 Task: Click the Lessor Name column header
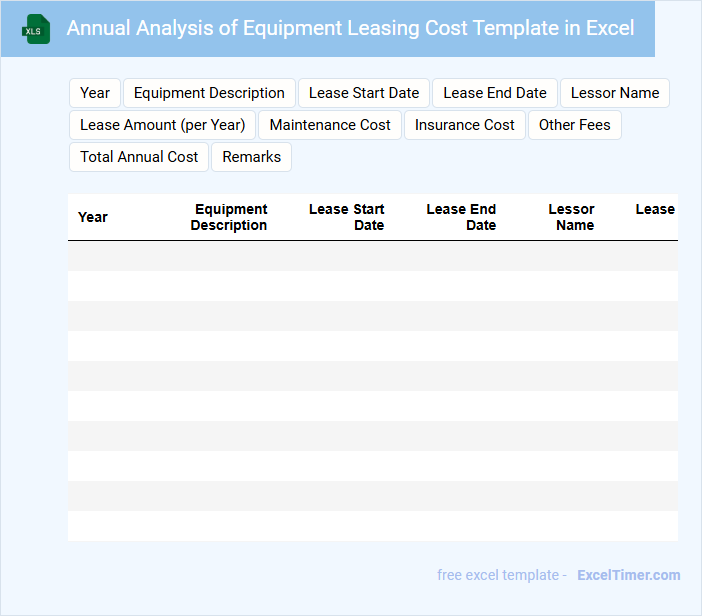click(572, 217)
